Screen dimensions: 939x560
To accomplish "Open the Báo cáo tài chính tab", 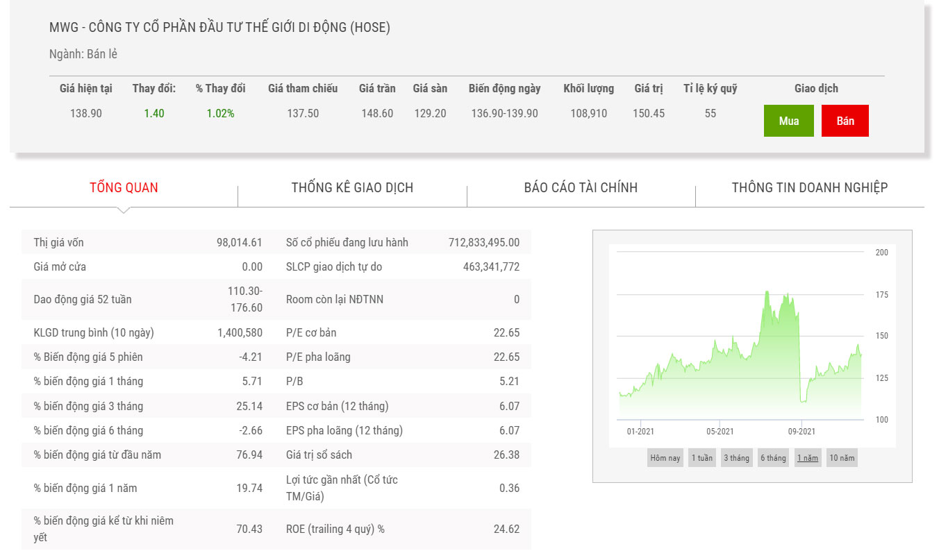I will pos(581,187).
